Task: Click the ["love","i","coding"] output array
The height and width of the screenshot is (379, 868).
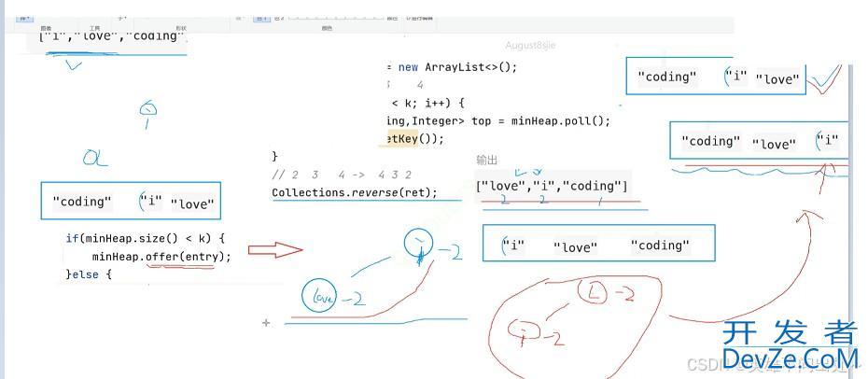Action: (552, 186)
